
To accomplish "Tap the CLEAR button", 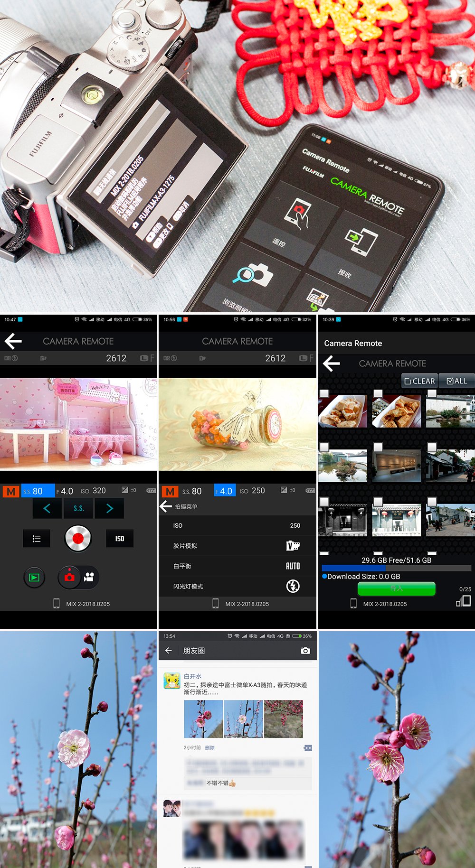I will click(x=419, y=381).
